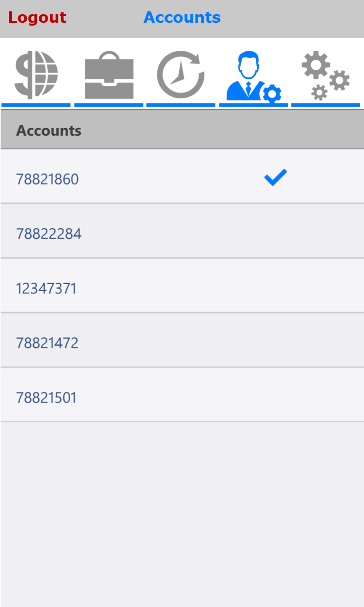Tap blue underline beneath the clock icon
364x607 pixels.
point(181,105)
